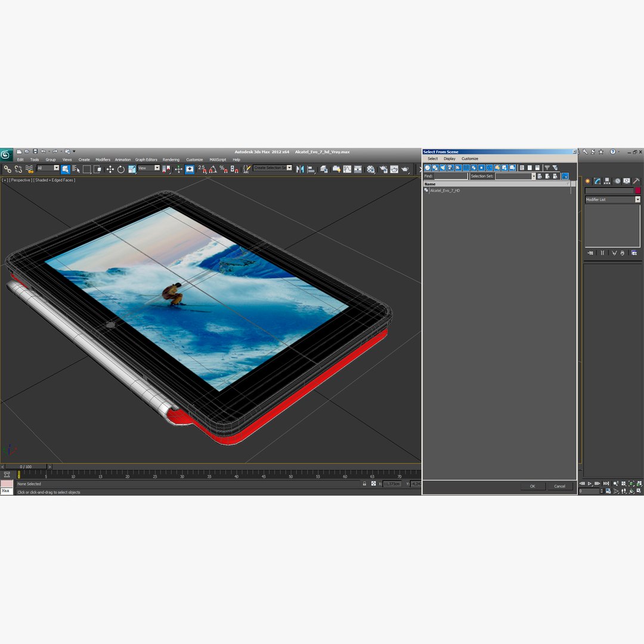Open Curve Editor
The height and width of the screenshot is (644, 644).
click(347, 169)
